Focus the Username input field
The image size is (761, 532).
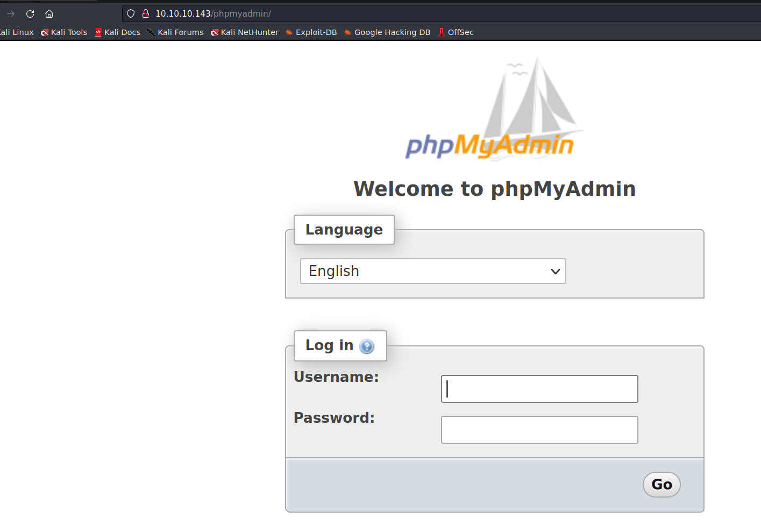click(539, 389)
